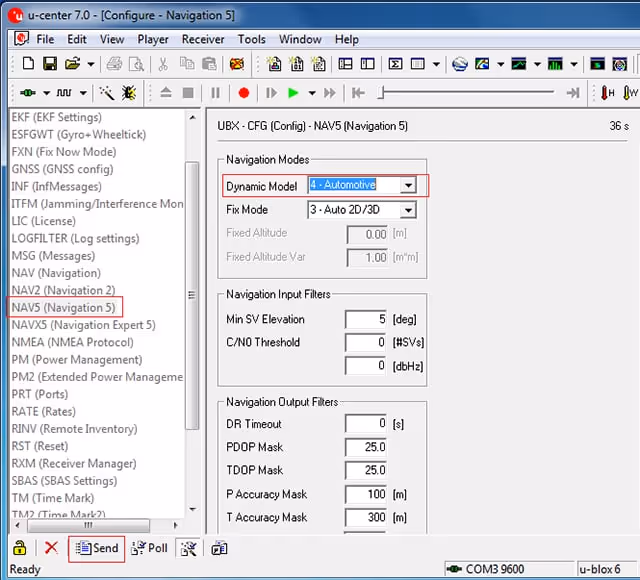The height and width of the screenshot is (580, 640).
Task: Open the baudrate dropdown arrow
Action: (x=83, y=93)
